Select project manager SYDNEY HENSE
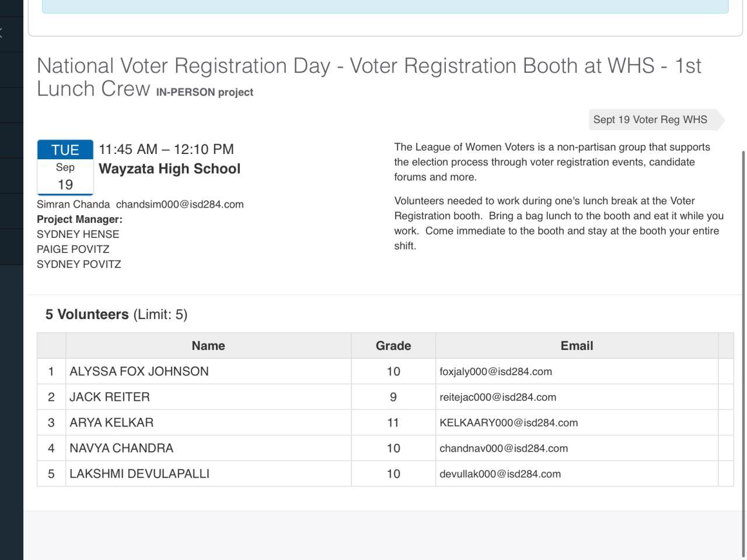Image resolution: width=747 pixels, height=560 pixels. (x=78, y=235)
